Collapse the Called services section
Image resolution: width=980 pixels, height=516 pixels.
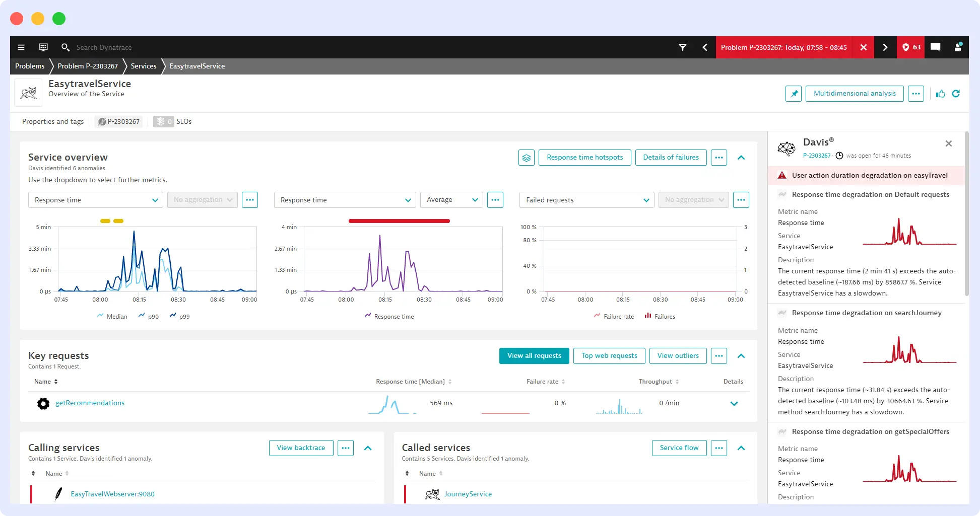point(741,448)
